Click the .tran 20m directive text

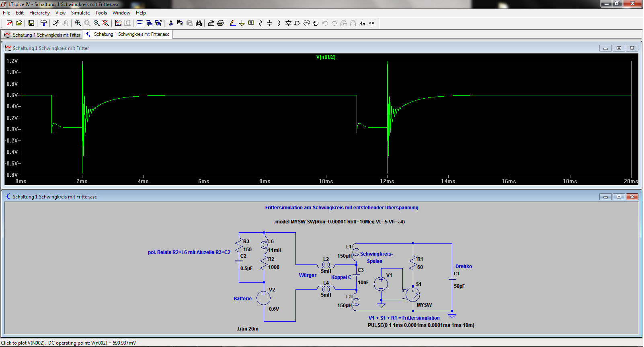(248, 329)
